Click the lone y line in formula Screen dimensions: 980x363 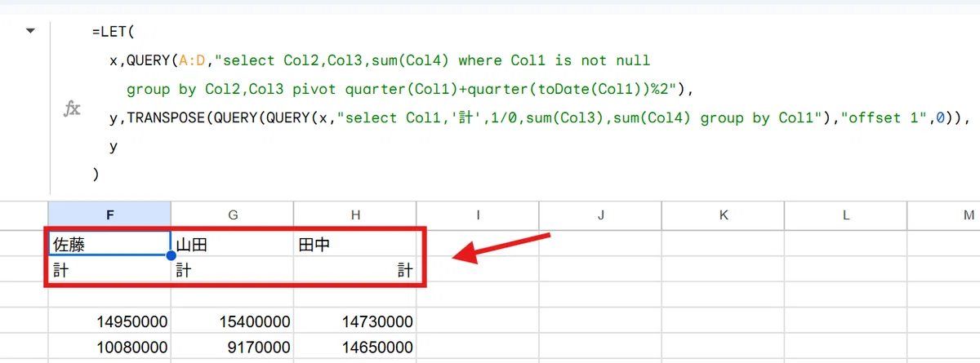click(x=114, y=147)
